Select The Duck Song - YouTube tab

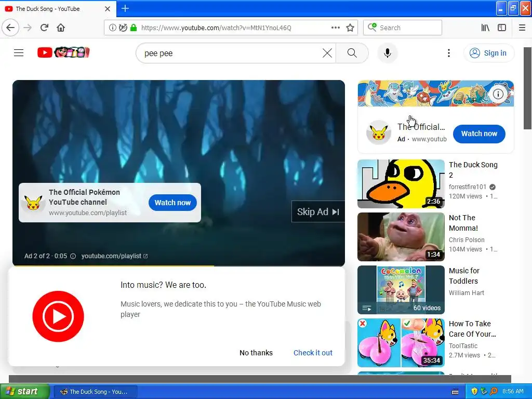[x=58, y=9]
